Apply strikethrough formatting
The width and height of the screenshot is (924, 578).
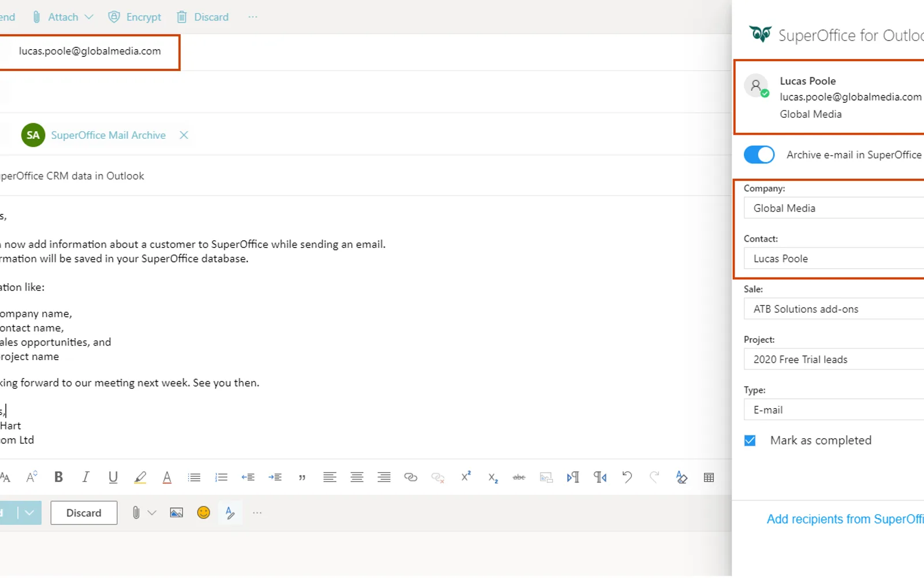[519, 477]
